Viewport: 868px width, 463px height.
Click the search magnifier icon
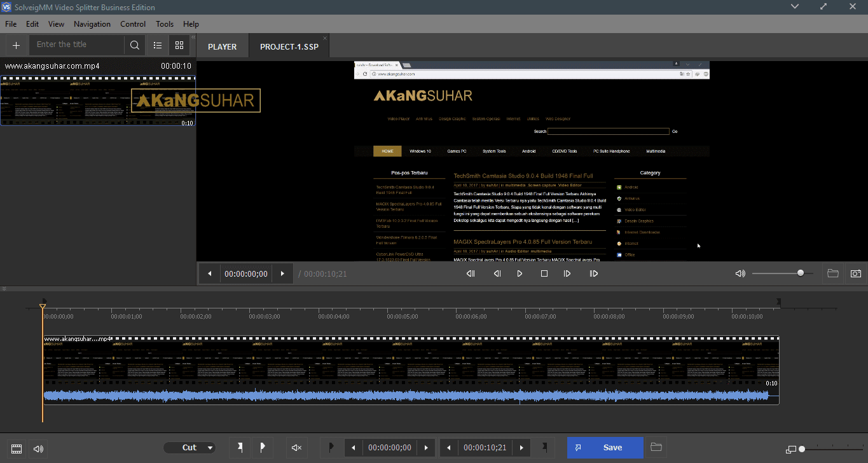(x=134, y=45)
